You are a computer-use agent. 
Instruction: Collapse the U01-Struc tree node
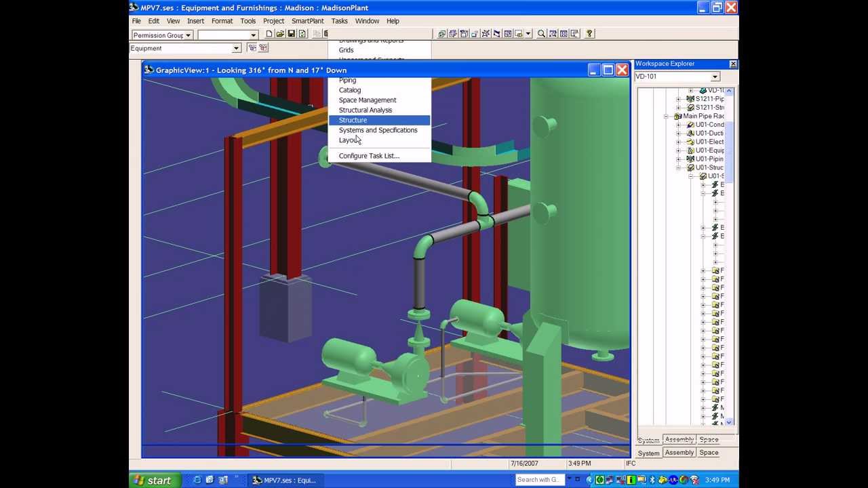[x=678, y=167]
